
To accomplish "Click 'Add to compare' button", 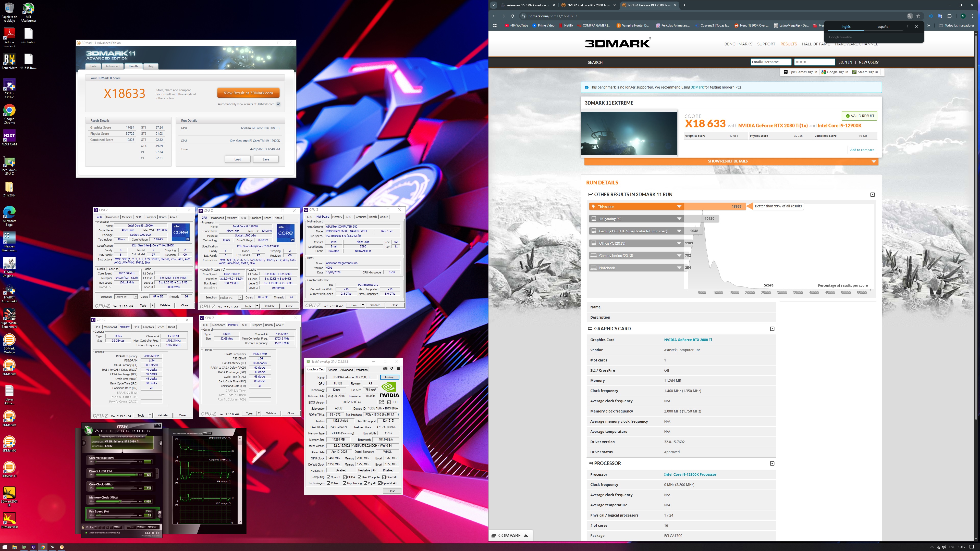I will [862, 150].
